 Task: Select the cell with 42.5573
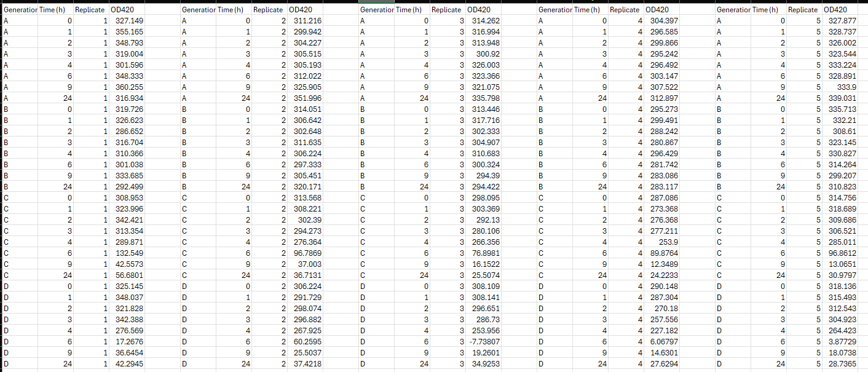[127, 264]
